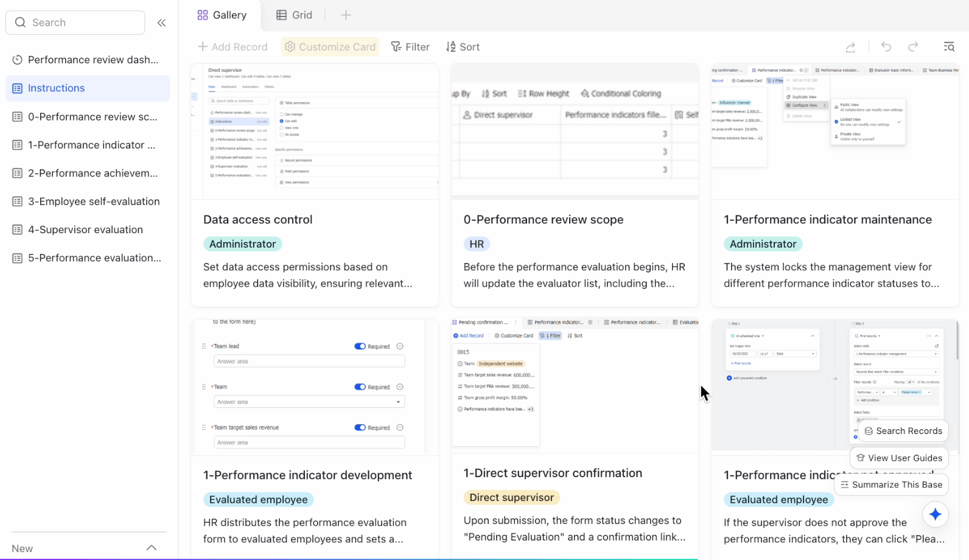This screenshot has width=969, height=560.
Task: Click the table icon beside 3-Employee self-evaluation
Action: click(18, 201)
